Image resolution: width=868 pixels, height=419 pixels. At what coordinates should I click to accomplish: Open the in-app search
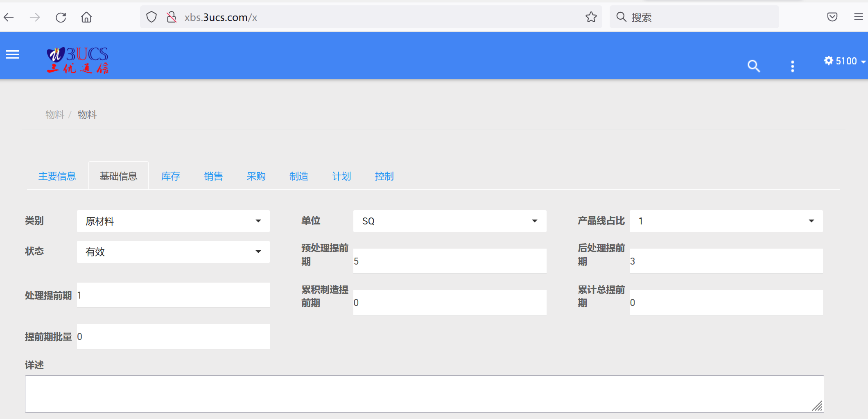[x=754, y=66]
